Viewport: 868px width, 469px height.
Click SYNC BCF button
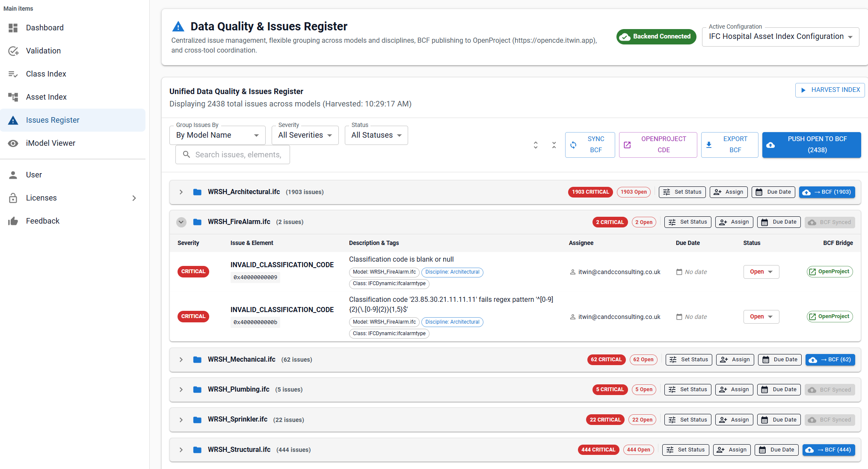point(590,145)
